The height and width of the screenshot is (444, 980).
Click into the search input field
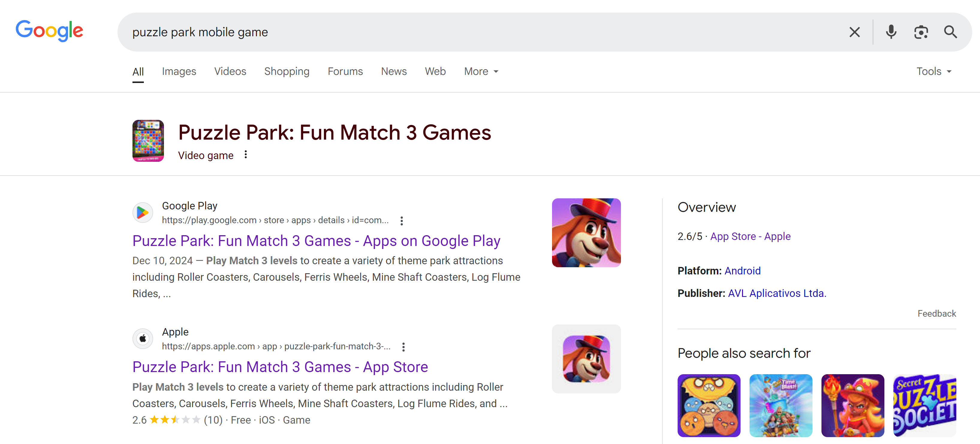(456, 32)
